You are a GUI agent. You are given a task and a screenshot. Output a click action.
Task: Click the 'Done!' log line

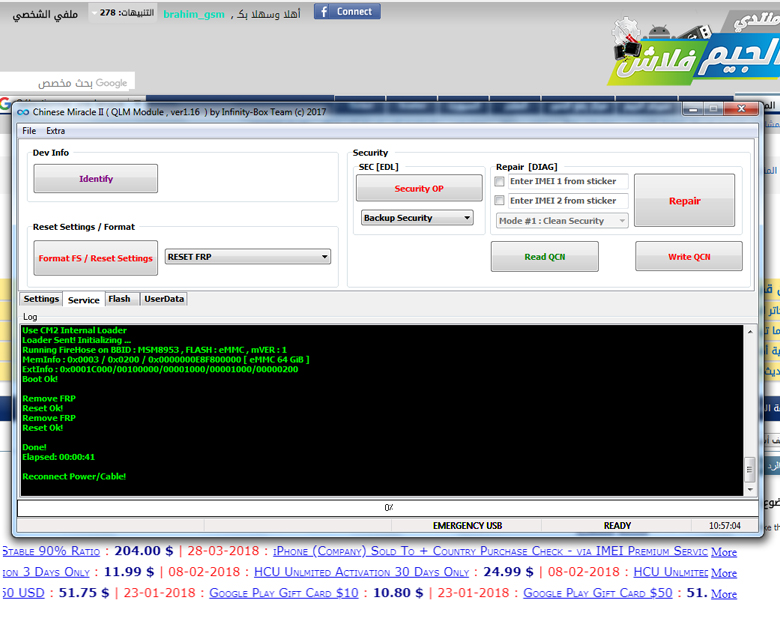click(x=34, y=447)
